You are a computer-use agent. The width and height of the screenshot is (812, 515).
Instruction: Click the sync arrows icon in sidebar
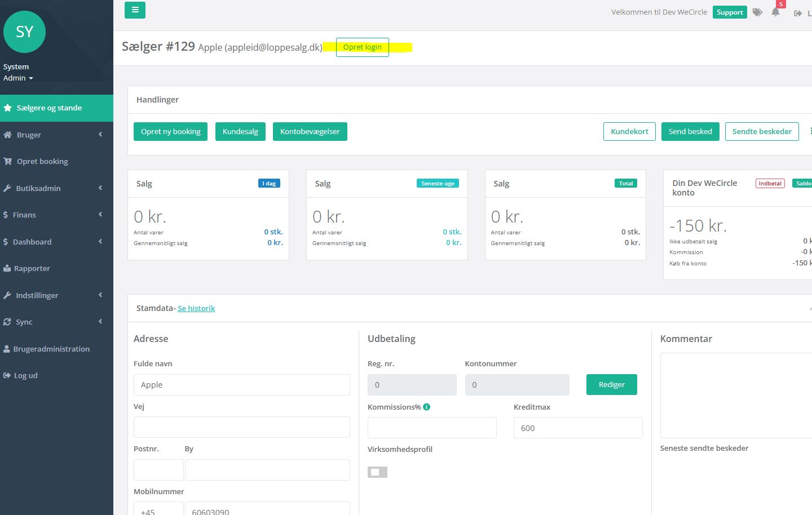(7, 322)
